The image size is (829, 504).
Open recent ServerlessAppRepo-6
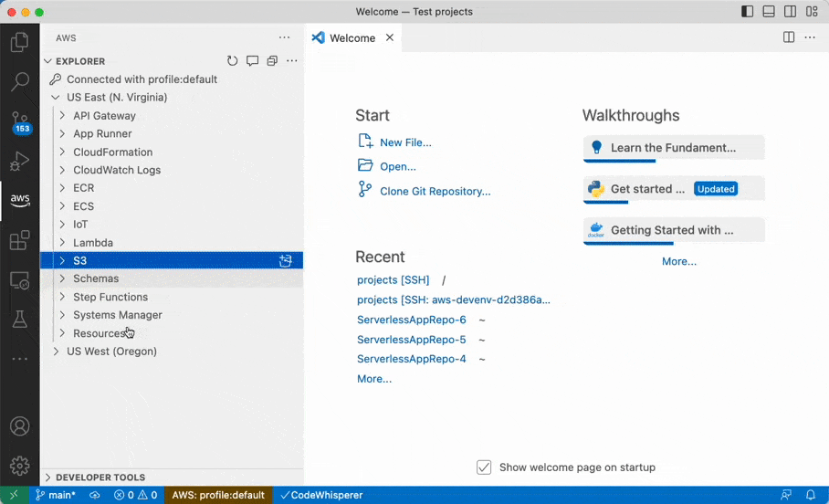point(412,320)
